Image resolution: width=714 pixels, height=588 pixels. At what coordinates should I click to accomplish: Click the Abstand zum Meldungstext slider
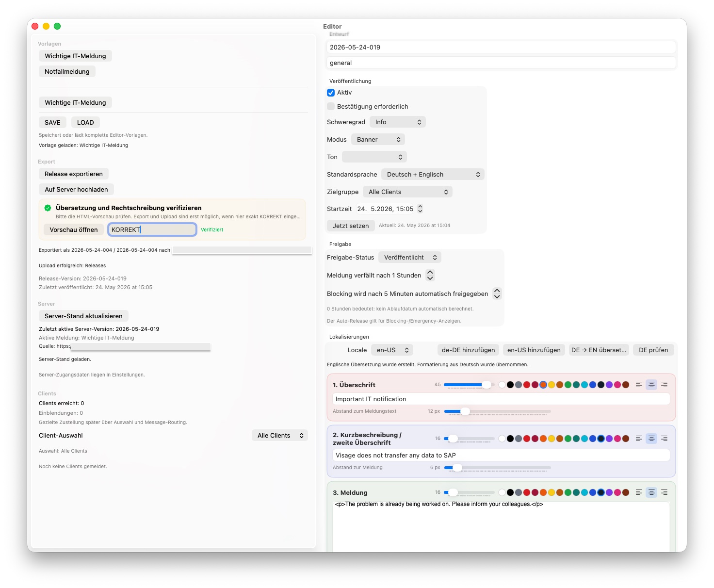(x=498, y=411)
